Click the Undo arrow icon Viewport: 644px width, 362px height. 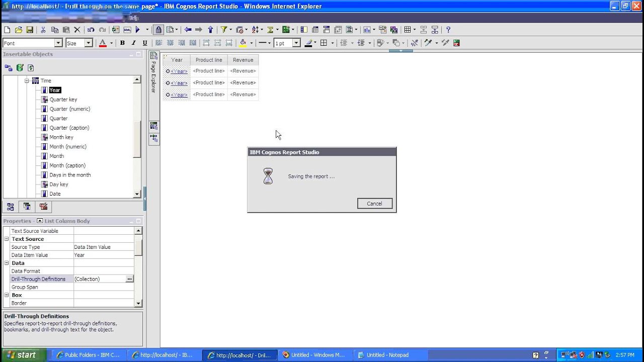click(x=91, y=30)
